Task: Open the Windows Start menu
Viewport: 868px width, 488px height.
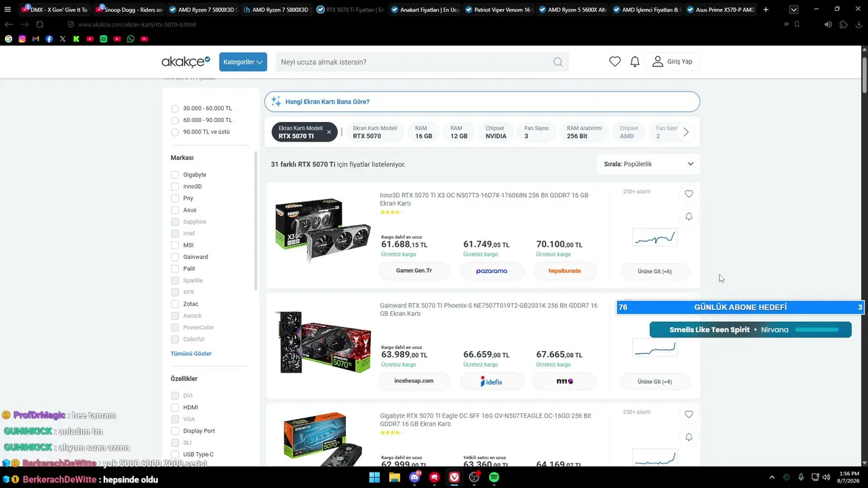Action: (x=374, y=477)
